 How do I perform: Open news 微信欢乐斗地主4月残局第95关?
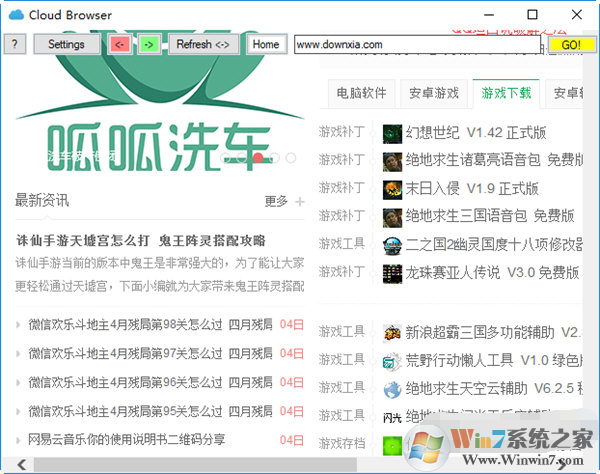[x=150, y=411]
